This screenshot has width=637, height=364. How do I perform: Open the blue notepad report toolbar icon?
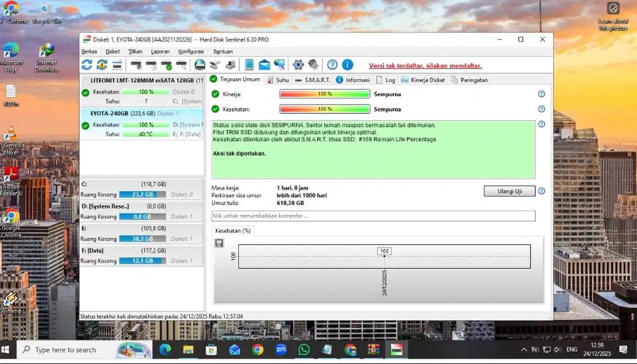249,64
